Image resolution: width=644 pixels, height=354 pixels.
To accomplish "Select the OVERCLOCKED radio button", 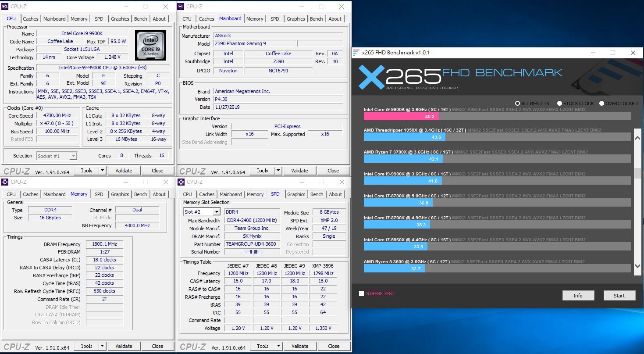I will point(601,104).
